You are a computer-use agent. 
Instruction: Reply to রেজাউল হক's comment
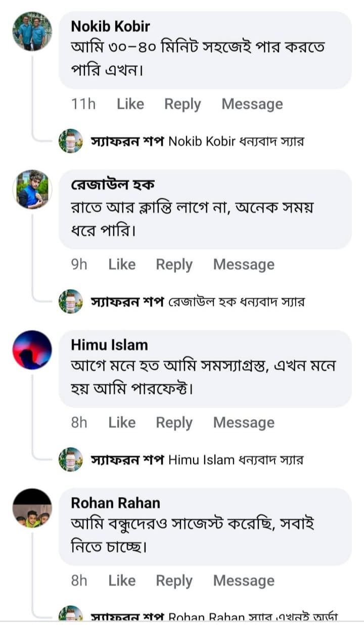174,264
